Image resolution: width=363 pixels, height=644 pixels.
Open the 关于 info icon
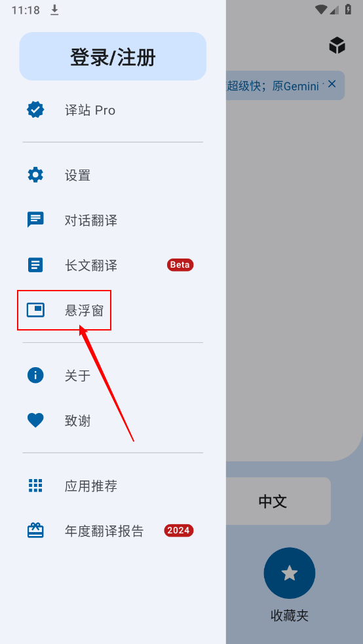(35, 375)
